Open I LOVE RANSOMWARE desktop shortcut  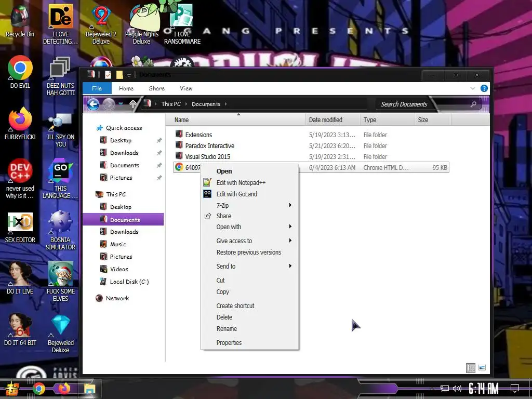click(182, 24)
